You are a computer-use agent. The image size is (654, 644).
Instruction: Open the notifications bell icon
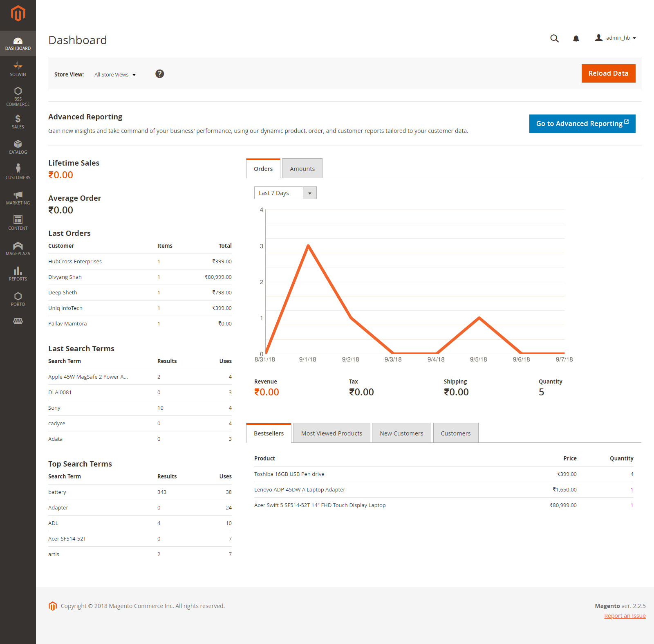point(576,38)
